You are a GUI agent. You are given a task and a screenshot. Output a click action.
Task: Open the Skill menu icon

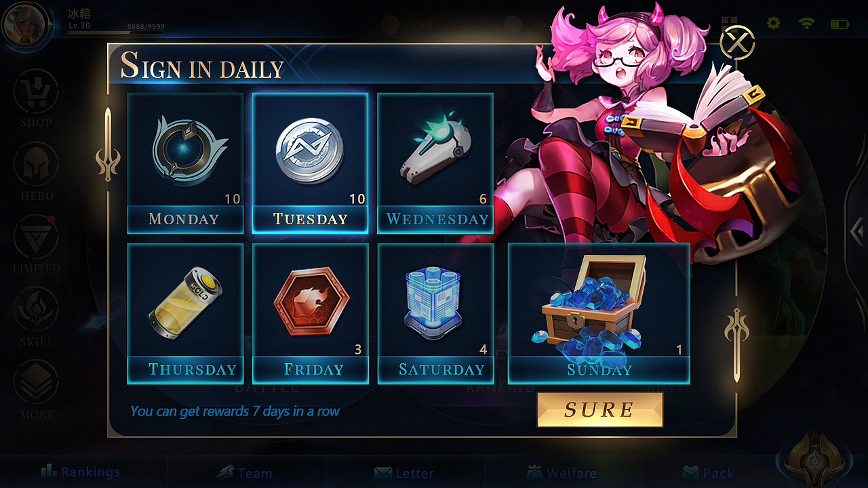click(x=36, y=317)
